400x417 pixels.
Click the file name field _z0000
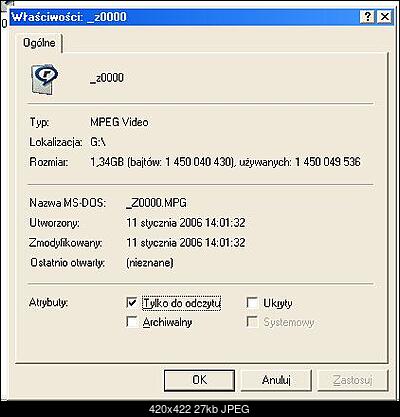tap(107, 78)
